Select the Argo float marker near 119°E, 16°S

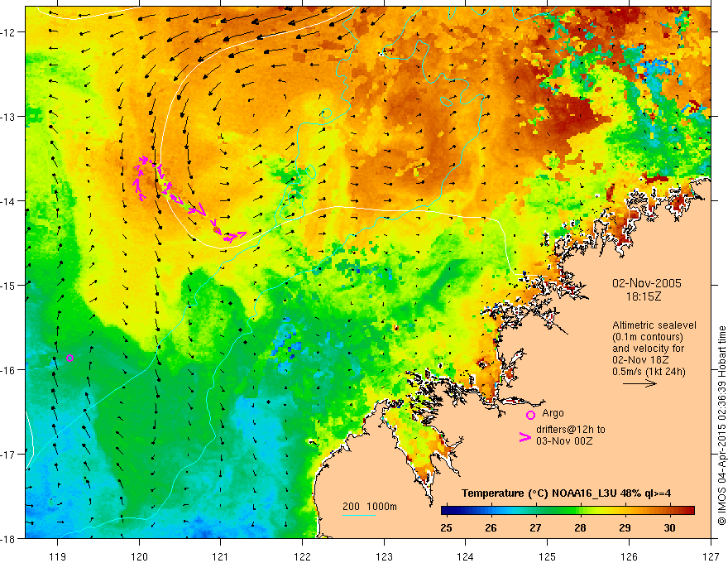coord(69,358)
